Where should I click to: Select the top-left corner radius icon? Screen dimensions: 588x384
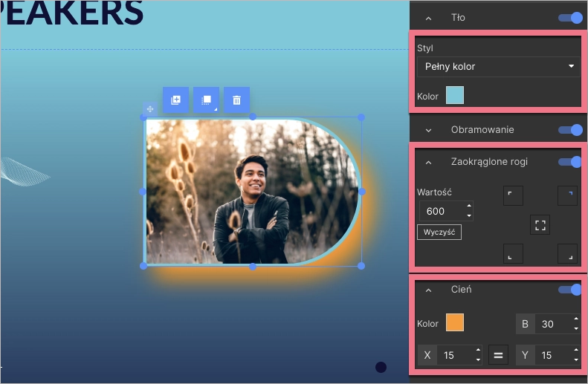pyautogui.click(x=513, y=195)
